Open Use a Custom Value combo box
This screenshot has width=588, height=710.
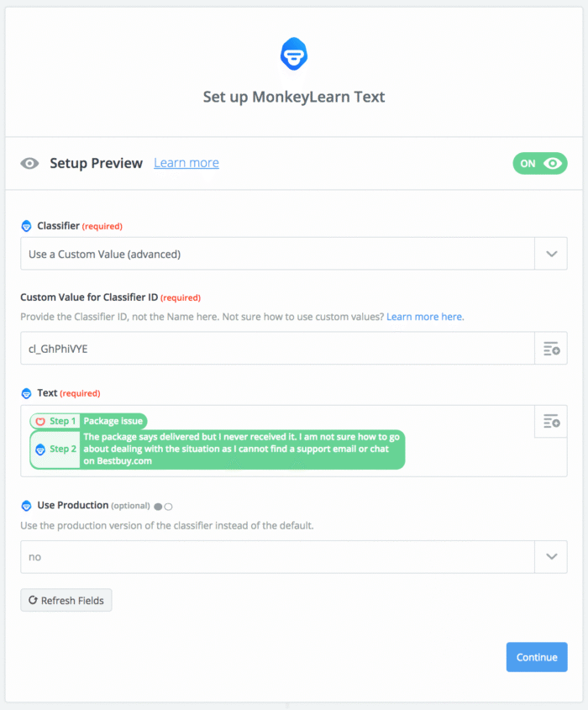[x=277, y=254]
